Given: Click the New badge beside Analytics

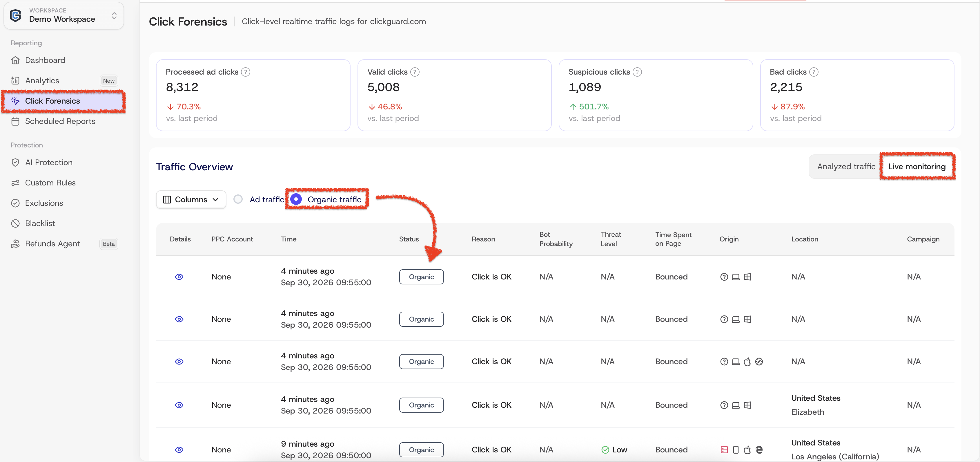Looking at the screenshot, I should [x=109, y=81].
